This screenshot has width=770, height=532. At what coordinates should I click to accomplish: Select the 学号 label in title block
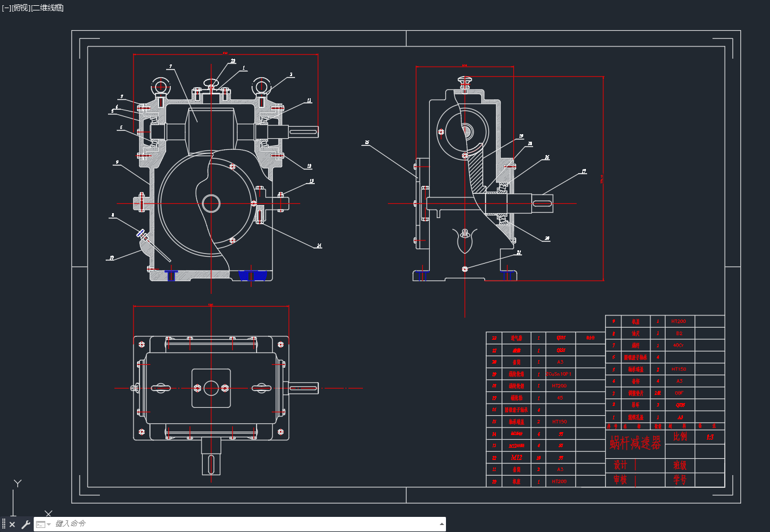click(x=679, y=480)
